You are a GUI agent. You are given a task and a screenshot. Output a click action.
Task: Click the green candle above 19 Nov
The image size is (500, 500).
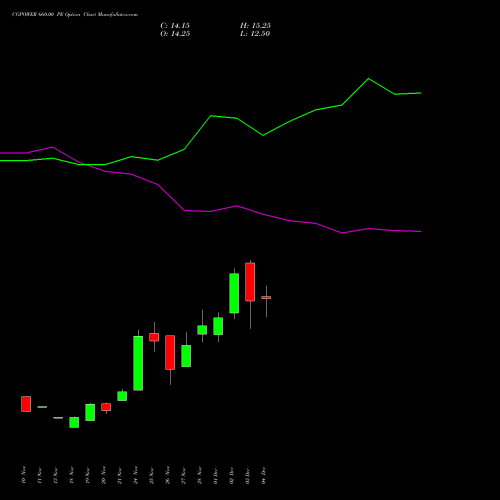click(90, 412)
